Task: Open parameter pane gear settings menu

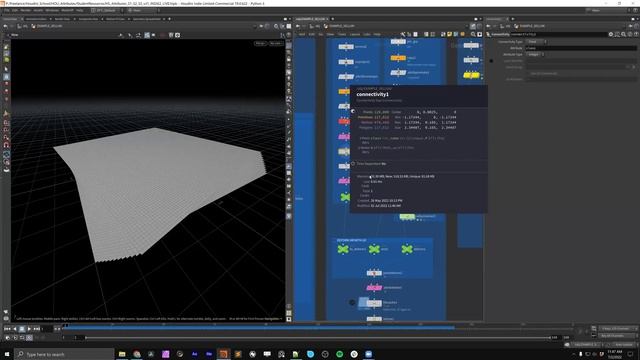Action: pos(611,34)
